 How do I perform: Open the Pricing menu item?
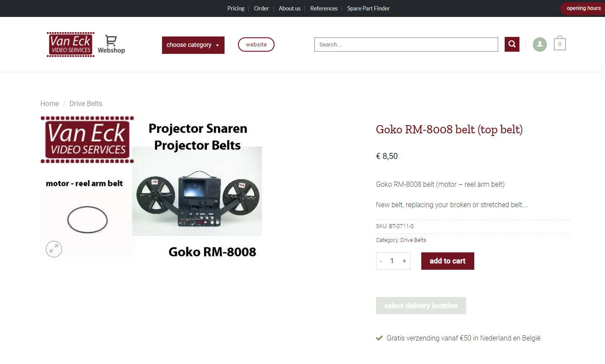(x=236, y=8)
